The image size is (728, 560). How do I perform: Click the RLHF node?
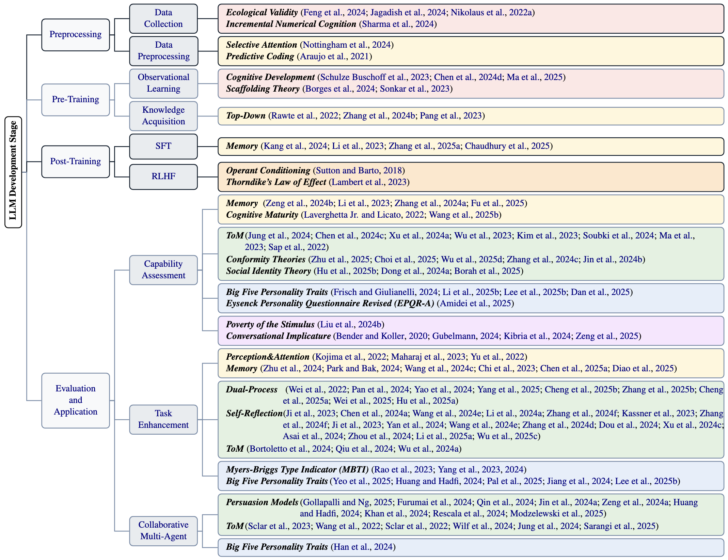click(x=163, y=176)
